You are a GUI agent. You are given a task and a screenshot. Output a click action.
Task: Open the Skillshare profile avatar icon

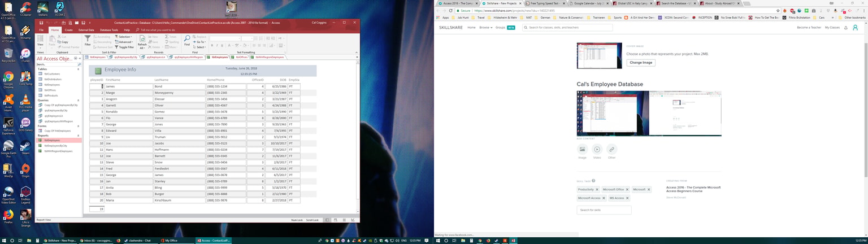[x=856, y=28]
